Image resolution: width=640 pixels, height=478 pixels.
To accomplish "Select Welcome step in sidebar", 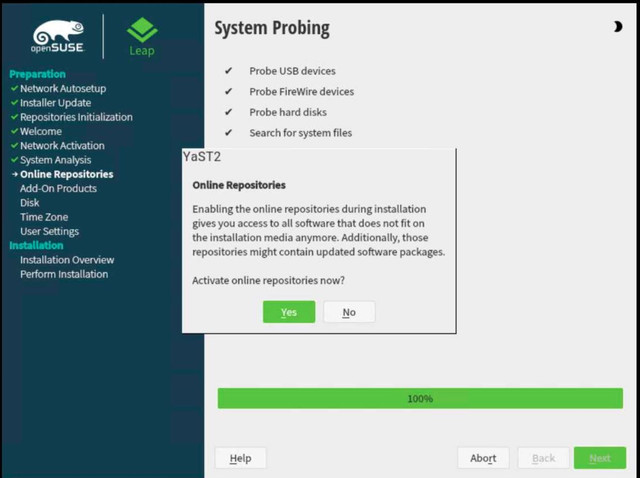I will click(x=41, y=131).
